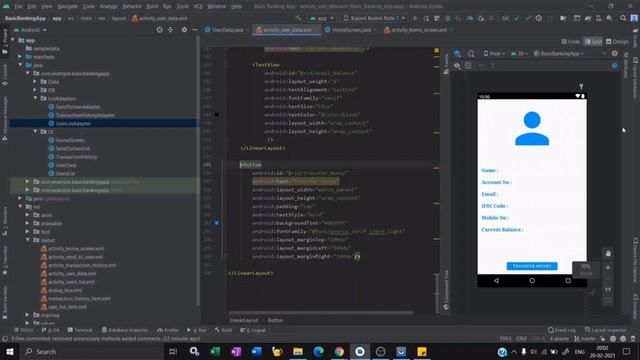Open the Profiler tool window
This screenshot has height=360, width=640.
168,330
